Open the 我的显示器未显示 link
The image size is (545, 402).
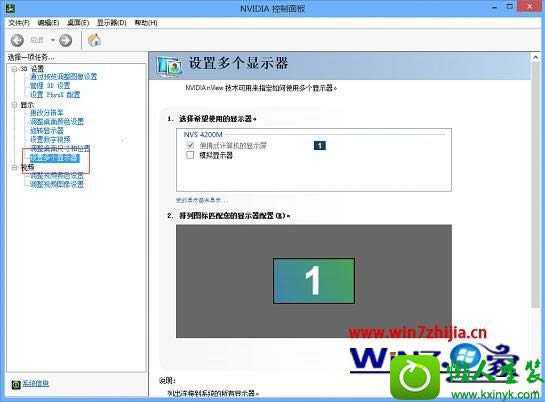tap(202, 200)
